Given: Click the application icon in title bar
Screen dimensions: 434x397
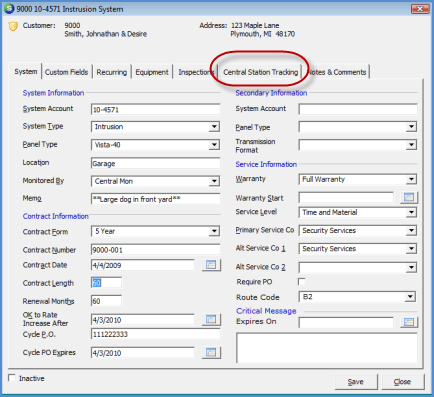Looking at the screenshot, I should pyautogui.click(x=9, y=8).
